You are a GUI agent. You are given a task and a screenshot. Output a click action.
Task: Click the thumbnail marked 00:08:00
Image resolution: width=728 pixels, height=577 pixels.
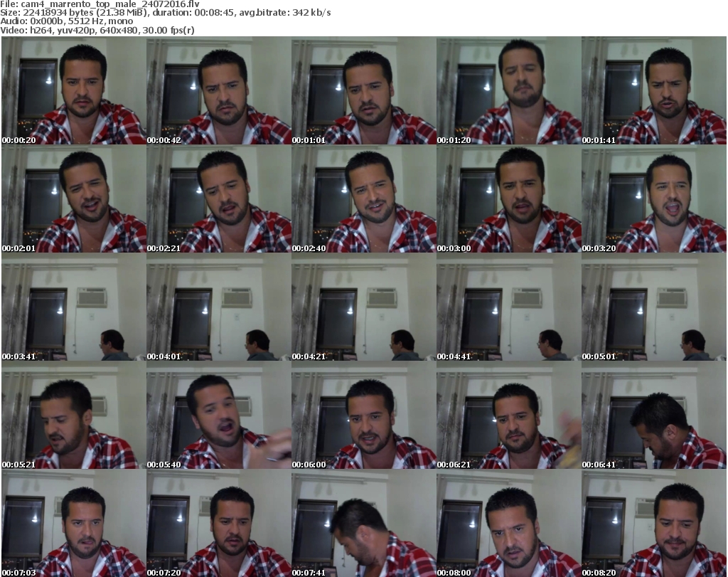(509, 524)
